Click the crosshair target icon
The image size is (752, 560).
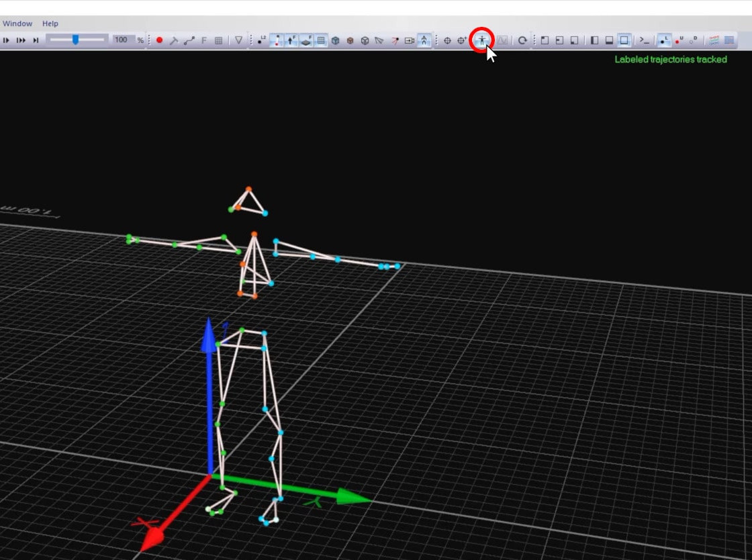(447, 40)
